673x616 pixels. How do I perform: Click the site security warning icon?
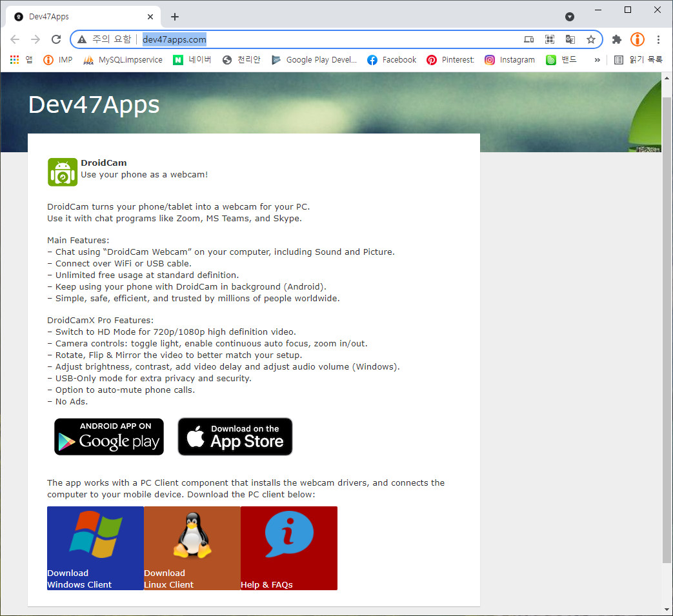(x=82, y=39)
